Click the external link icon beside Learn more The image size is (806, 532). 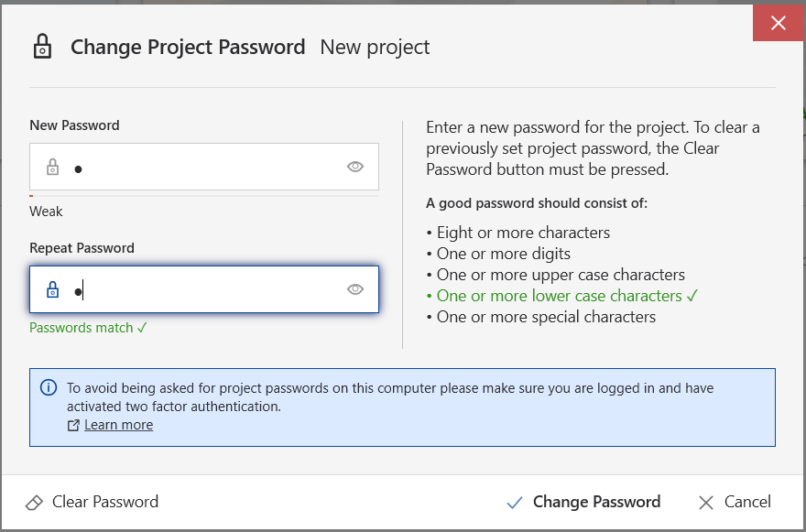[x=73, y=425]
